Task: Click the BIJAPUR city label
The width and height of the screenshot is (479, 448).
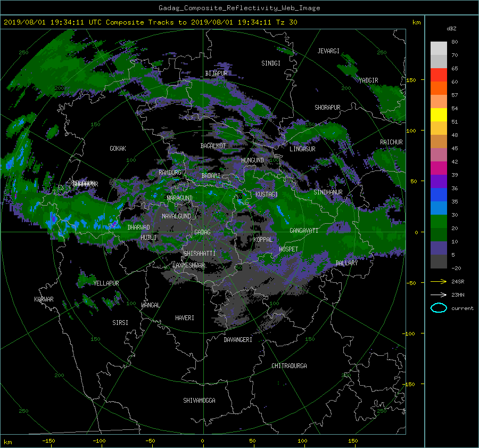Action: point(216,74)
